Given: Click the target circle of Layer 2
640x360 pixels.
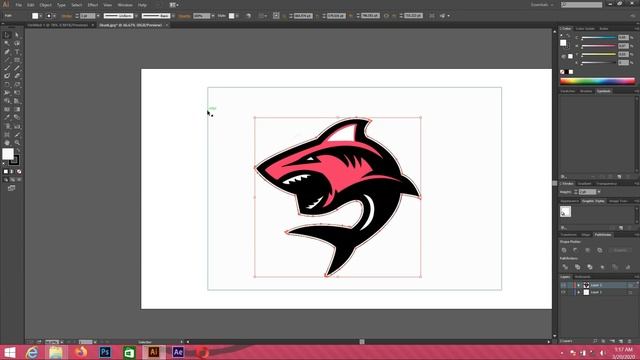Looking at the screenshot, I should coord(631,285).
